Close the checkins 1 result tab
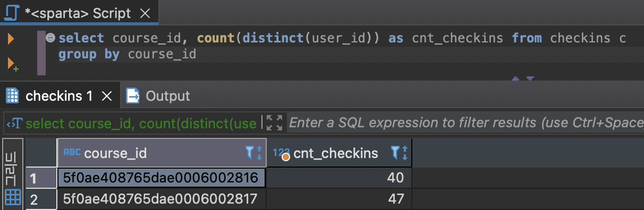Image resolution: width=644 pixels, height=210 pixels. 107,96
